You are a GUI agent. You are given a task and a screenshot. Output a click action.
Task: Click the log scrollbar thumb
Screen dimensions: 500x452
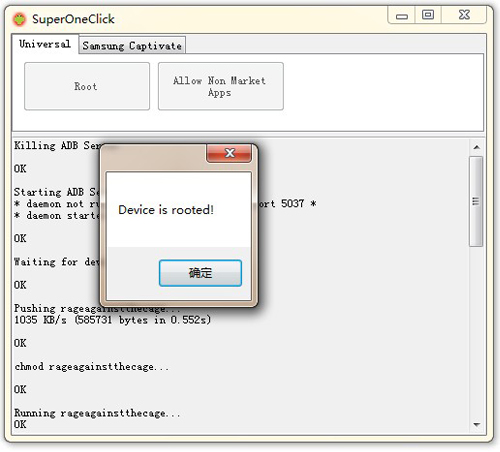coord(476,202)
